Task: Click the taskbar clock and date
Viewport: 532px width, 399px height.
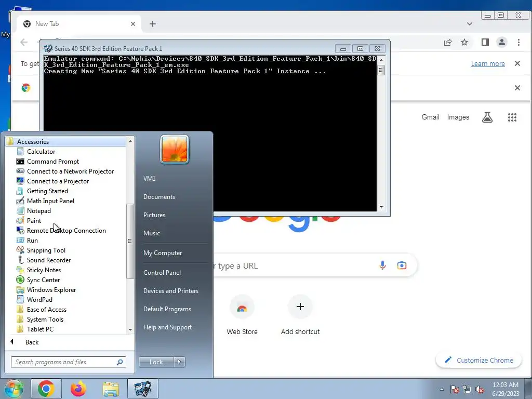Action: [506, 389]
